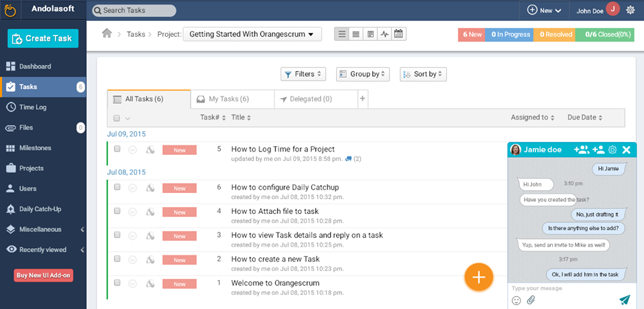Sort by Due Date column header
This screenshot has width=644, height=309.
584,118
